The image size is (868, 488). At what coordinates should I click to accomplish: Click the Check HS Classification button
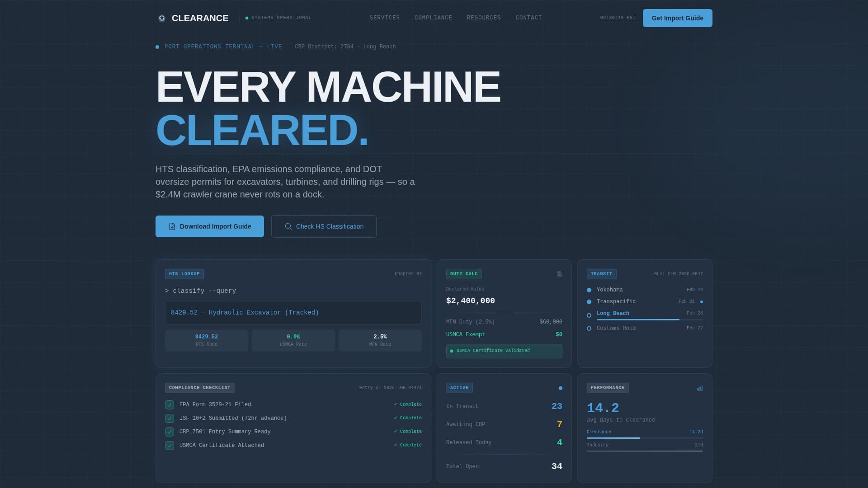(x=324, y=226)
